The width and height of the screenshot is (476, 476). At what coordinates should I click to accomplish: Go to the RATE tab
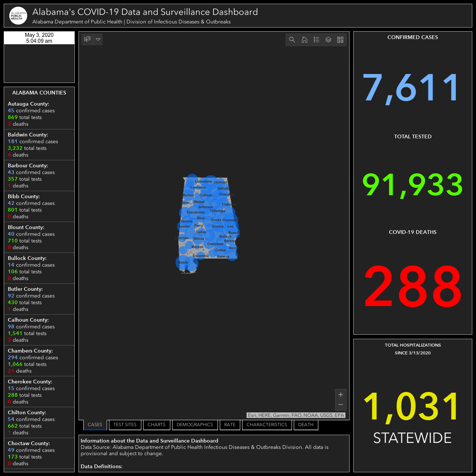pyautogui.click(x=230, y=425)
